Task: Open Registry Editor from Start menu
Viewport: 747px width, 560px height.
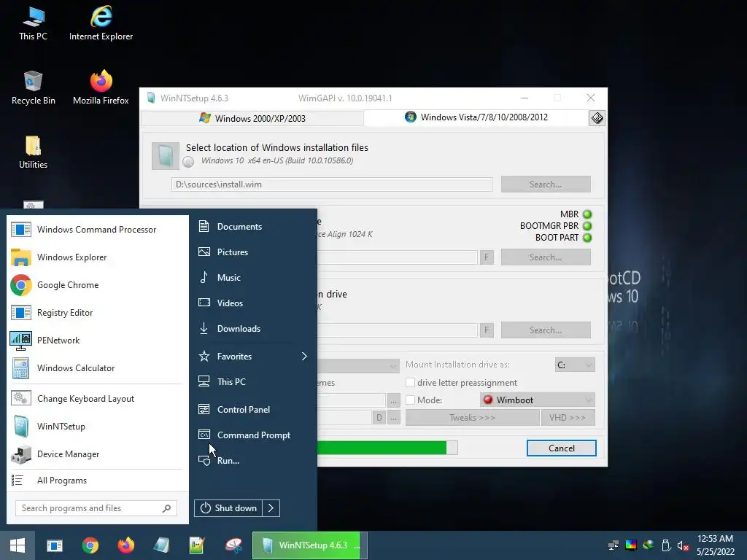Action: click(x=96, y=312)
